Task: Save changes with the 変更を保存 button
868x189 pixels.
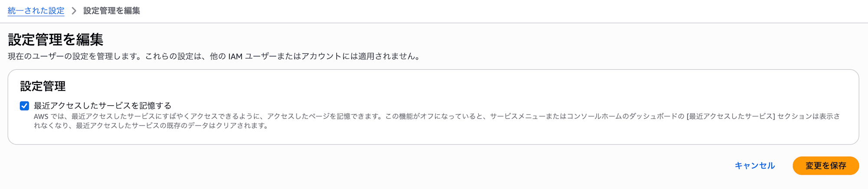Action: click(x=825, y=166)
